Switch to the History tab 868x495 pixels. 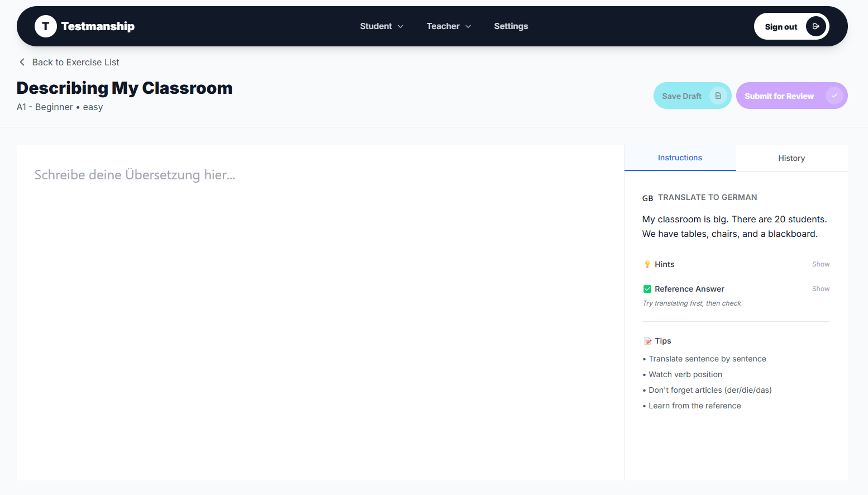point(791,158)
